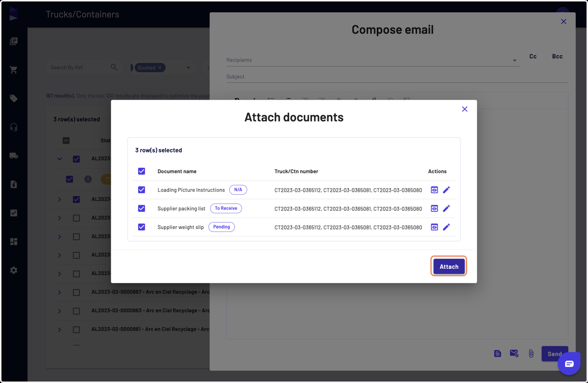Preview Loading Picture Instructions with eye icon

[x=434, y=190]
